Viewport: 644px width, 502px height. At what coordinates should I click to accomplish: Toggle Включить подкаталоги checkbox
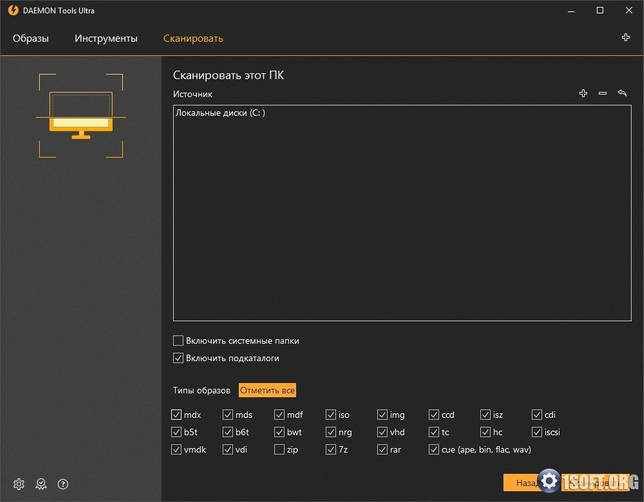tap(178, 358)
